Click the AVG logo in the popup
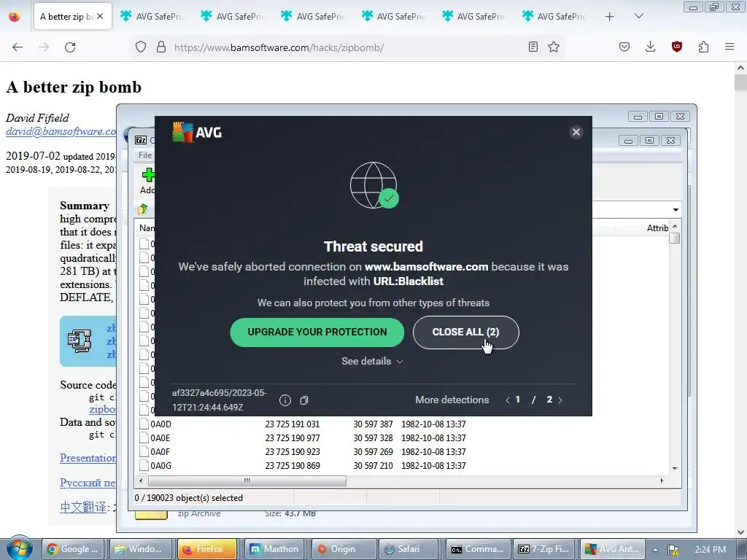This screenshot has height=560, width=747. pos(197,133)
